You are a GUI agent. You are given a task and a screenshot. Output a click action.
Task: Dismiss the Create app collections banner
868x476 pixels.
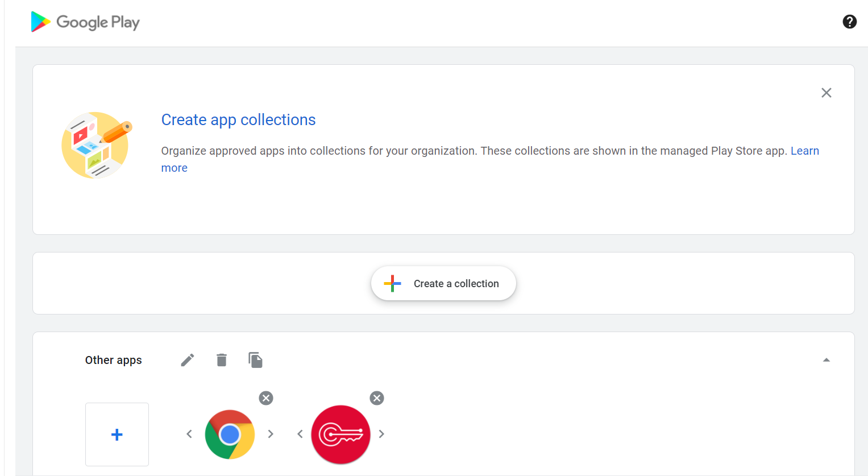pyautogui.click(x=826, y=93)
